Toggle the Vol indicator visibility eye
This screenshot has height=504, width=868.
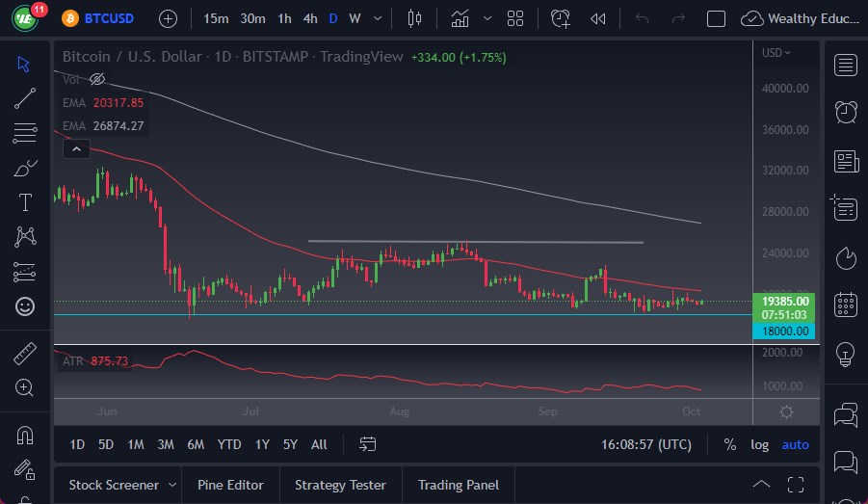[96, 79]
